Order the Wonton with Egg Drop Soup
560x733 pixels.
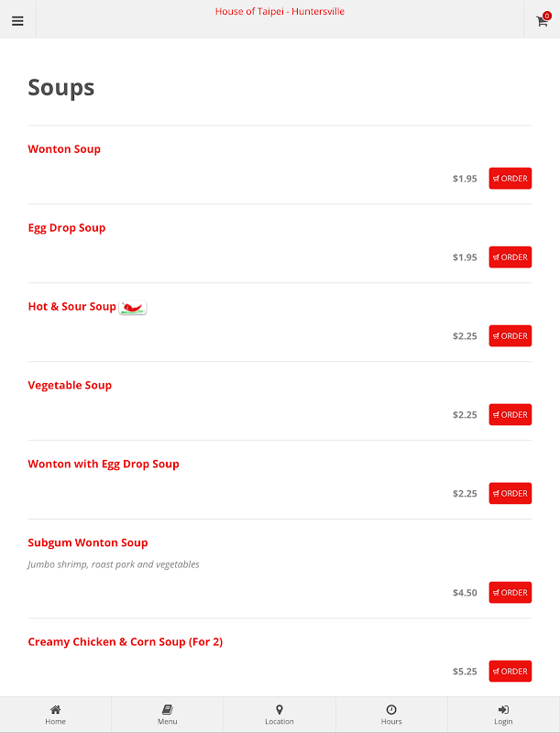[x=510, y=493]
